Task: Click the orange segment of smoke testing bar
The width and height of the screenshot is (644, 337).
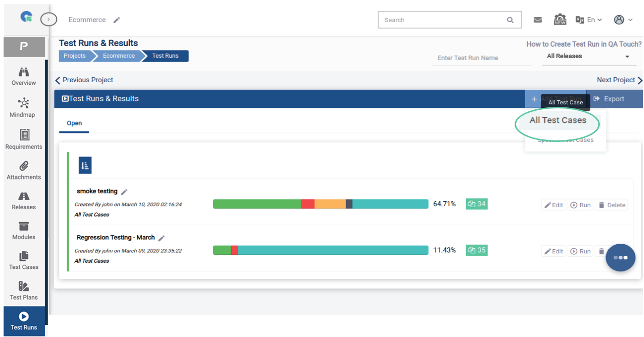Action: click(330, 204)
